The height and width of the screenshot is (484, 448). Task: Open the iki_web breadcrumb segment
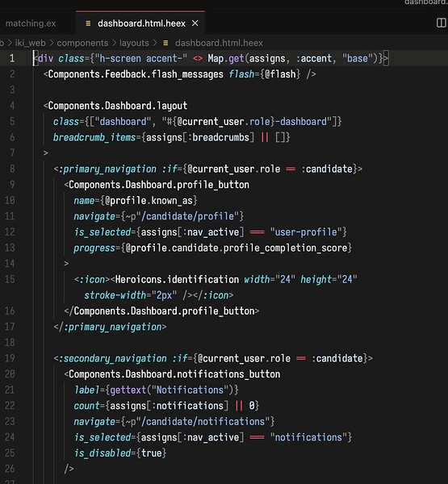[31, 43]
